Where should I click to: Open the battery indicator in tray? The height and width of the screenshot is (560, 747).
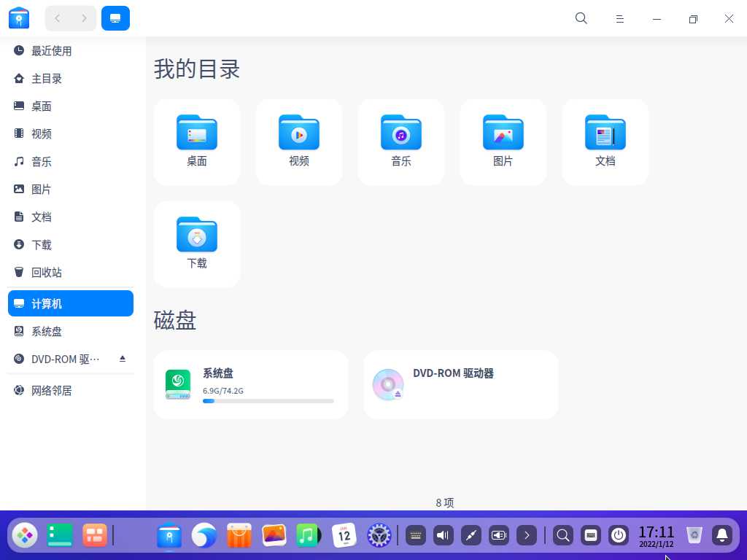pyautogui.click(x=499, y=535)
